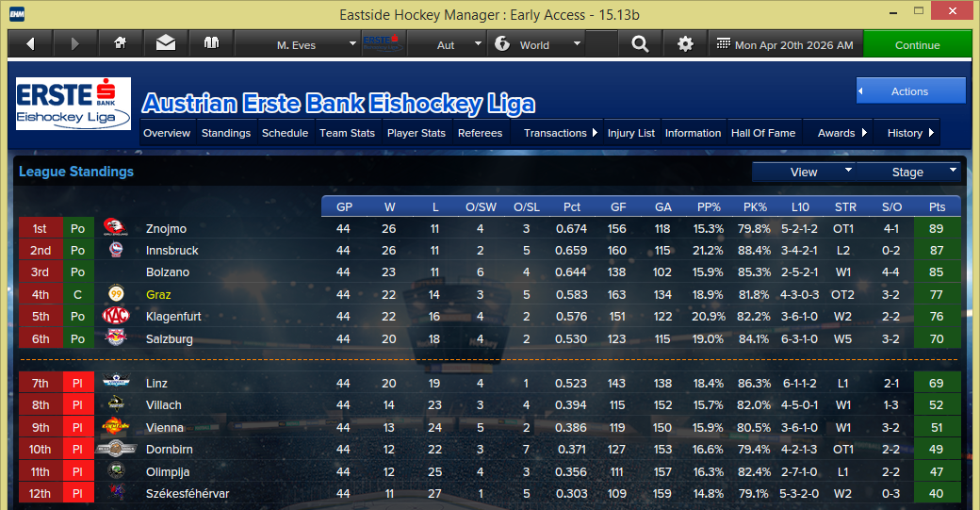Open the Salzburg team name link
This screenshot has width=980, height=510.
(x=169, y=338)
